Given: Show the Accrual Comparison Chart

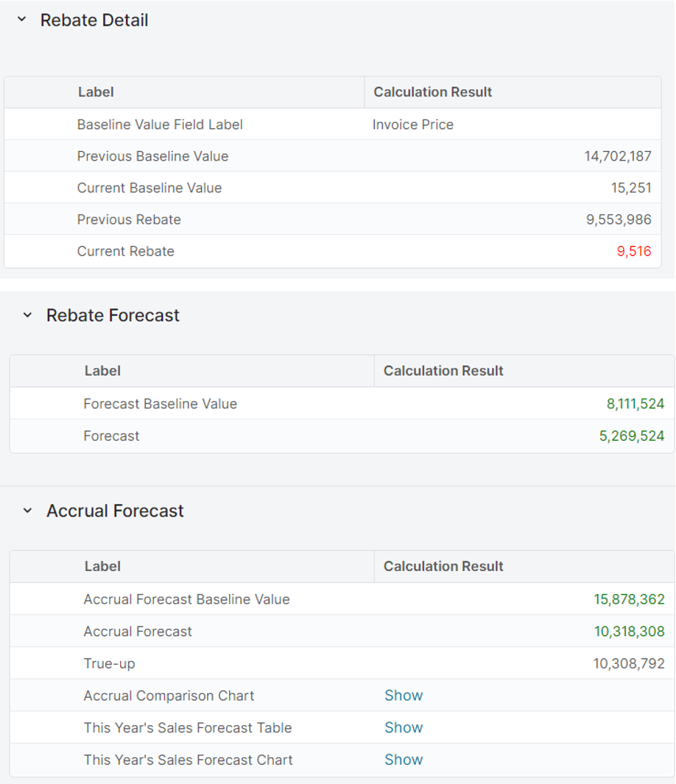Looking at the screenshot, I should click(404, 696).
